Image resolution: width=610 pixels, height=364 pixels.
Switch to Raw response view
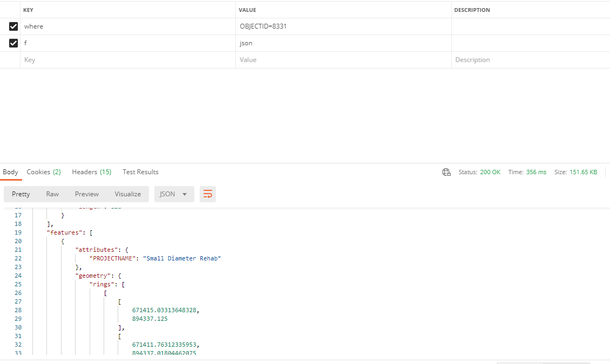pyautogui.click(x=52, y=194)
